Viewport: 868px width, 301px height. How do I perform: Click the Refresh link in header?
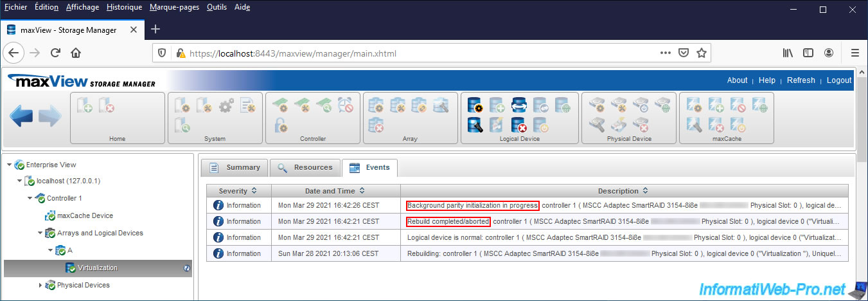point(801,80)
